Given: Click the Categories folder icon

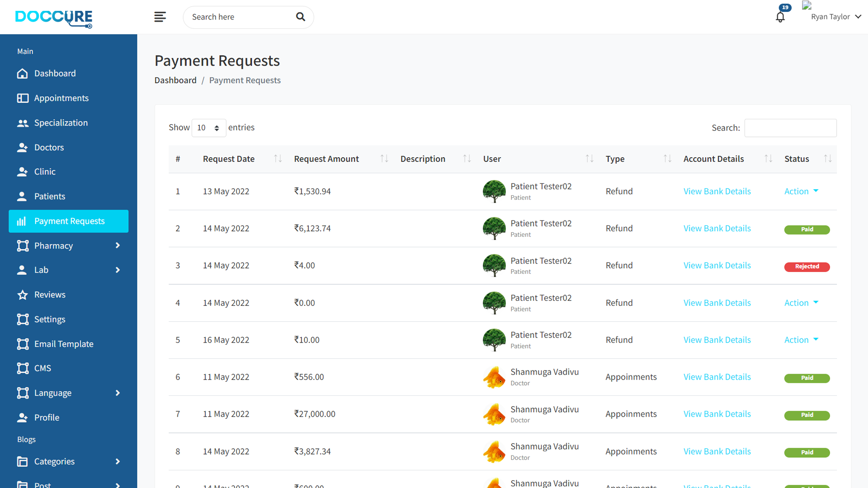Looking at the screenshot, I should 22,461.
